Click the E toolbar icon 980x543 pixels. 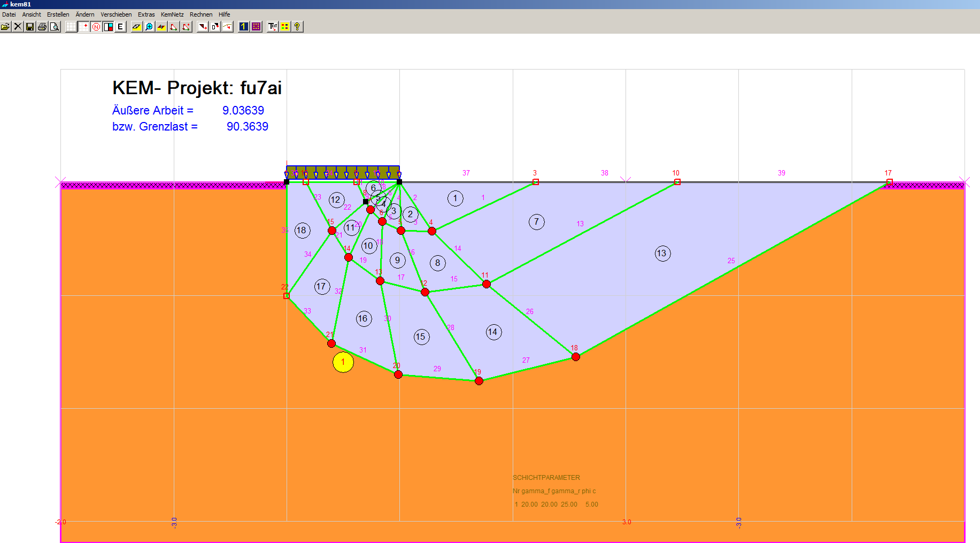click(x=120, y=26)
